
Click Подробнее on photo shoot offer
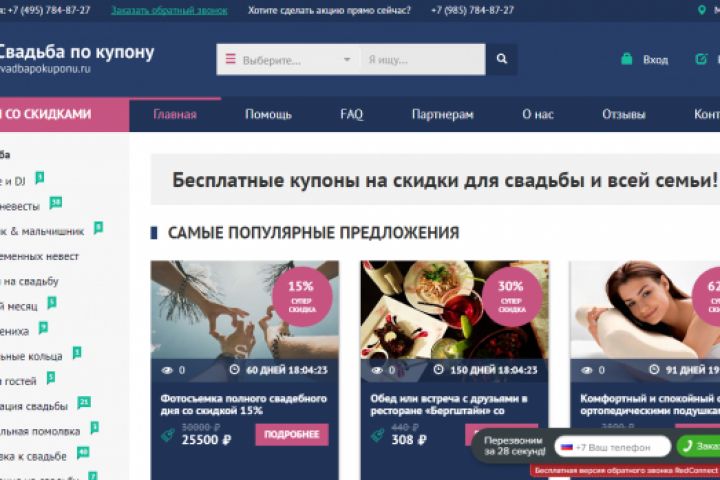click(292, 435)
